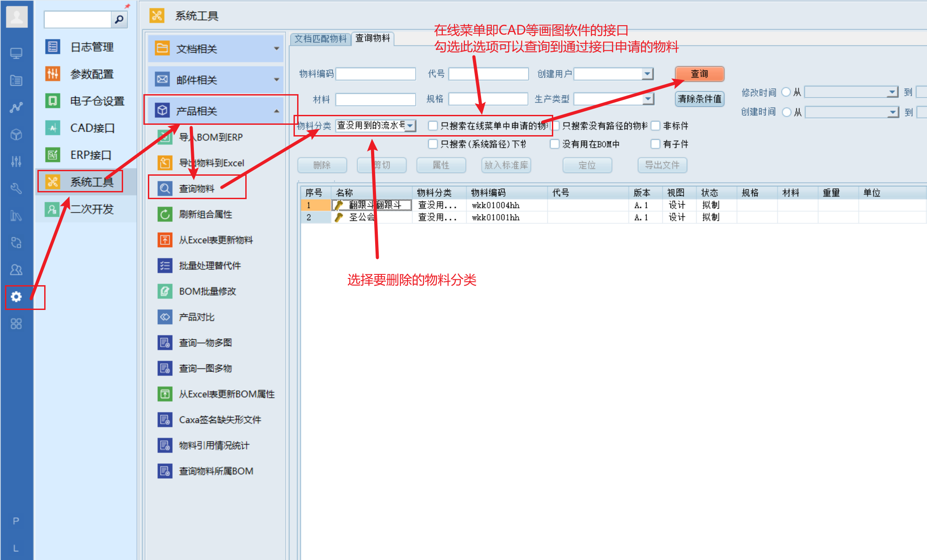Open the sliders sidebar icon
927x560 pixels.
point(16,161)
